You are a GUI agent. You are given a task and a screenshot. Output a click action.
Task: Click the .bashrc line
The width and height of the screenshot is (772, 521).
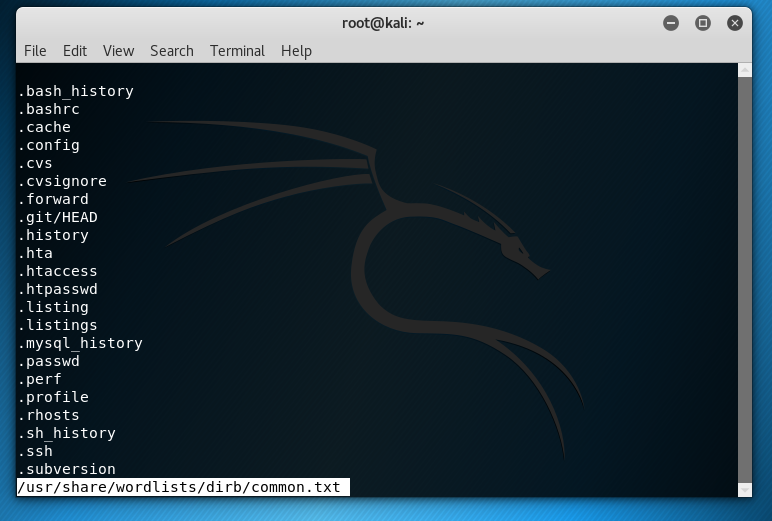[49, 109]
